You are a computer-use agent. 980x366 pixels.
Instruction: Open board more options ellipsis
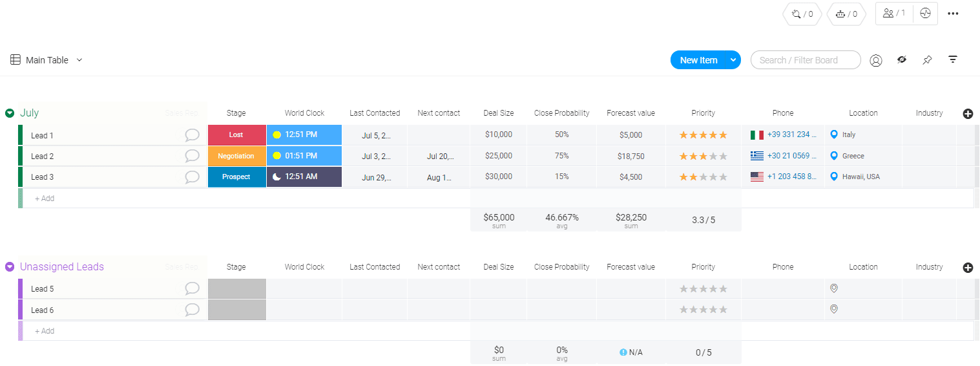(953, 14)
